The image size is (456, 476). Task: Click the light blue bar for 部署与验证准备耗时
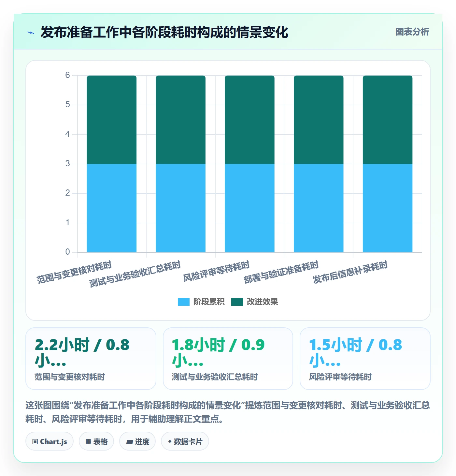point(319,208)
